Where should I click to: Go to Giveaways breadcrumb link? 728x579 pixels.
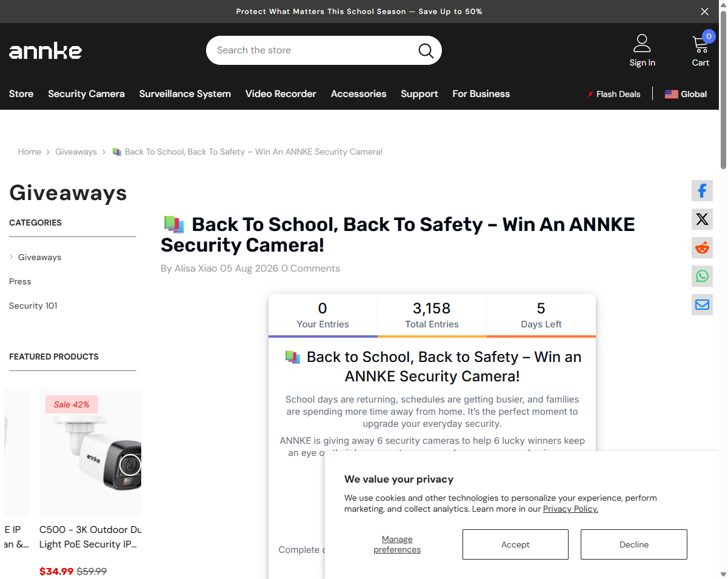pos(76,152)
